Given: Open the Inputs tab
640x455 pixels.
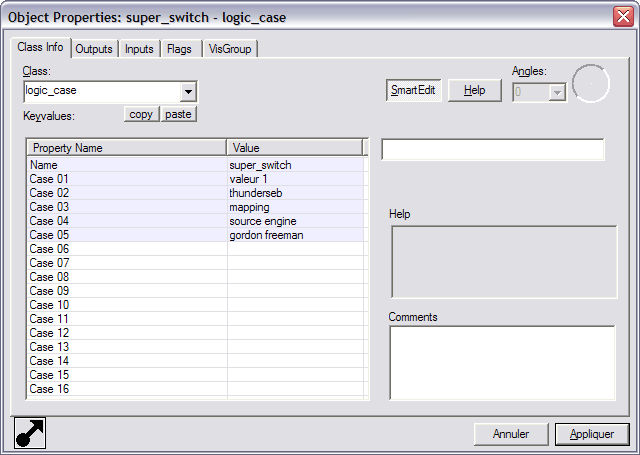Looking at the screenshot, I should (139, 49).
